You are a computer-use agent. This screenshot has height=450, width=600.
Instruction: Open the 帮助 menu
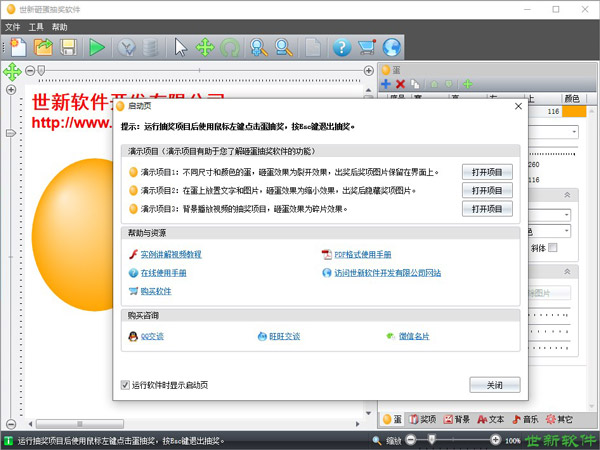[x=59, y=27]
